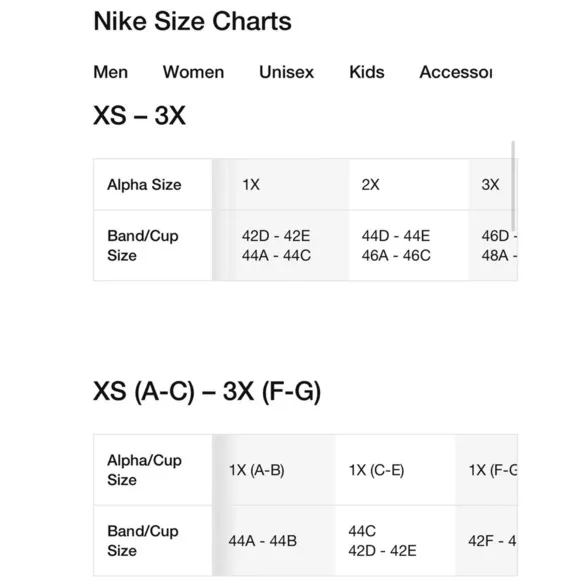The image size is (580, 580).
Task: Switch to the Women tab
Action: coord(193,72)
